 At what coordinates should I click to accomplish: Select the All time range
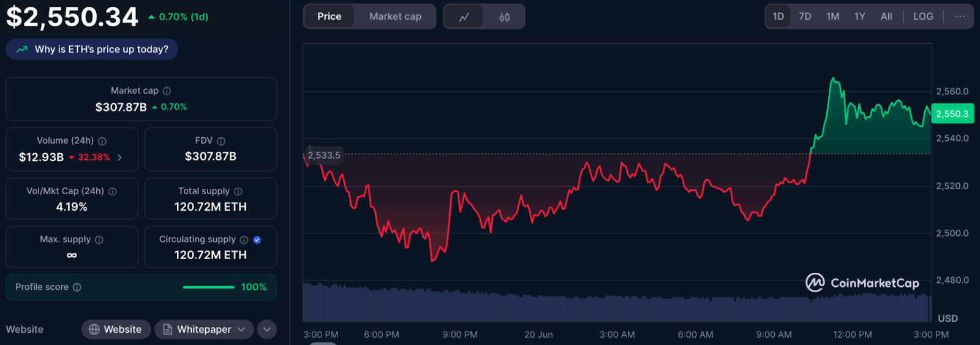886,17
